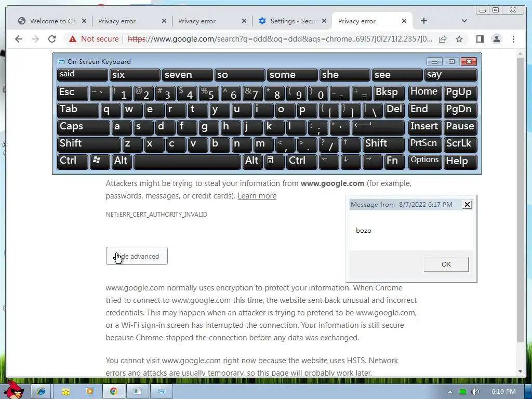The image size is (532, 399).
Task: Tap the Del key
Action: [x=395, y=110]
